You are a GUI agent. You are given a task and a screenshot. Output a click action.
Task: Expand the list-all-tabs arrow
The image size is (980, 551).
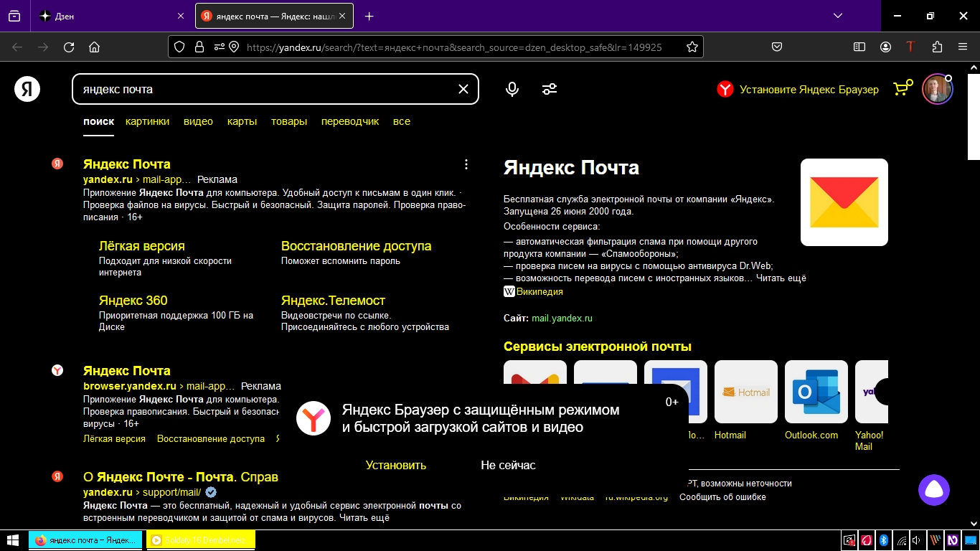(838, 16)
